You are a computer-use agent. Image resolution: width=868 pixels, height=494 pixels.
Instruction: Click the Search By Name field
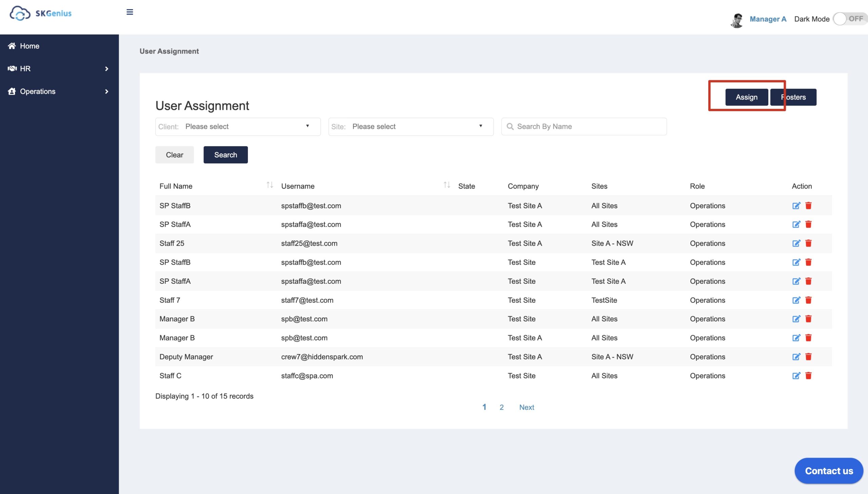tap(584, 126)
